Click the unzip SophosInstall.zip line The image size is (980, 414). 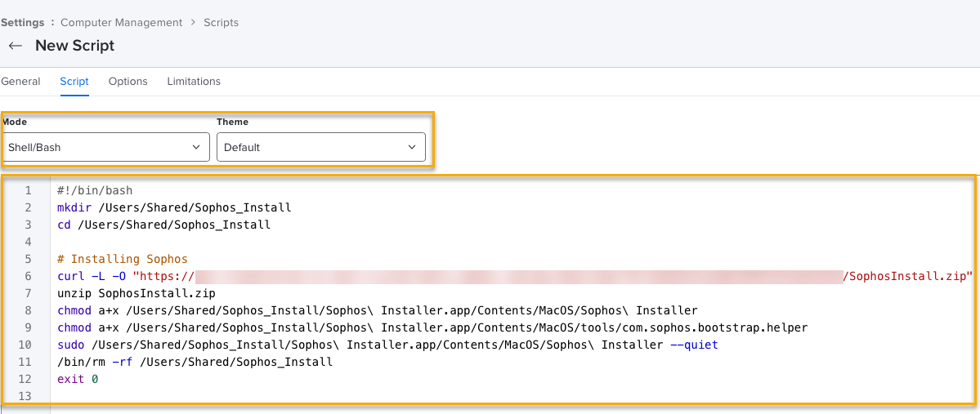(136, 293)
